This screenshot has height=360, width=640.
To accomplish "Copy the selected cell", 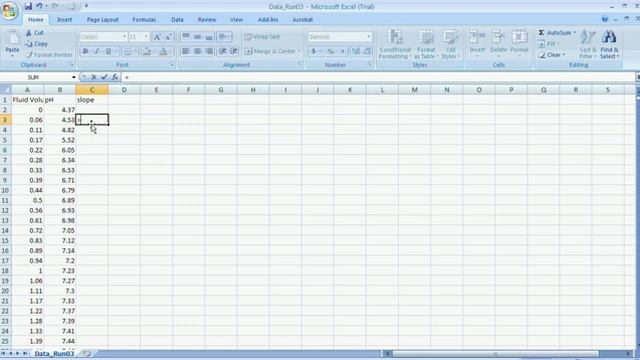I will point(36,44).
